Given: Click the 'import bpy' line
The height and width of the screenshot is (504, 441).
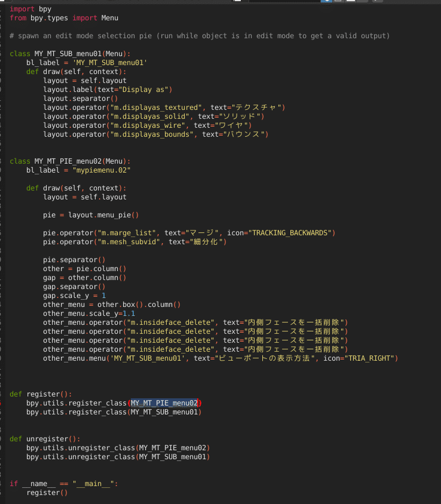Looking at the screenshot, I should 30,9.
